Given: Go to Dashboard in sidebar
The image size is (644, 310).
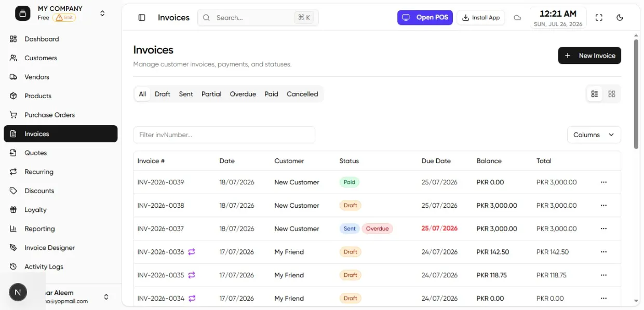Looking at the screenshot, I should pos(61,39).
